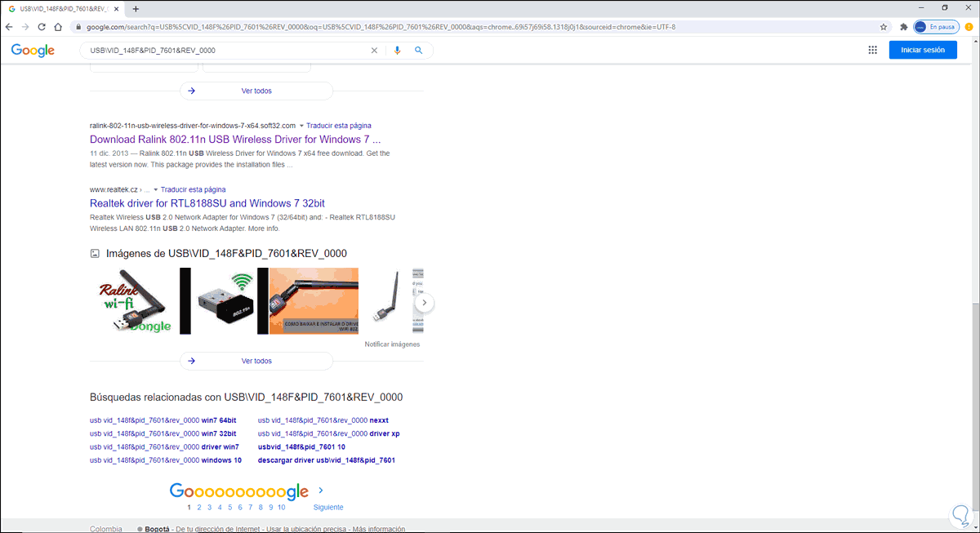Select related search 'windows 10'
The height and width of the screenshot is (533, 980).
point(166,460)
